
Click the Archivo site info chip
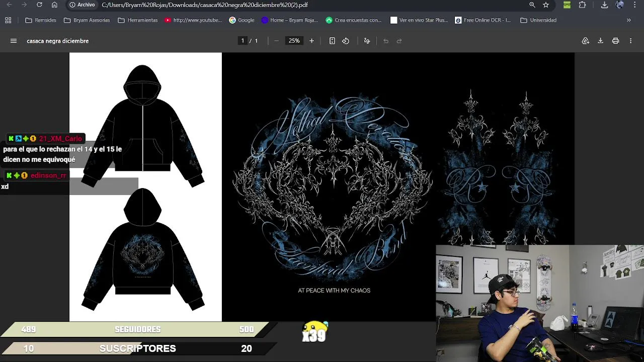(82, 5)
